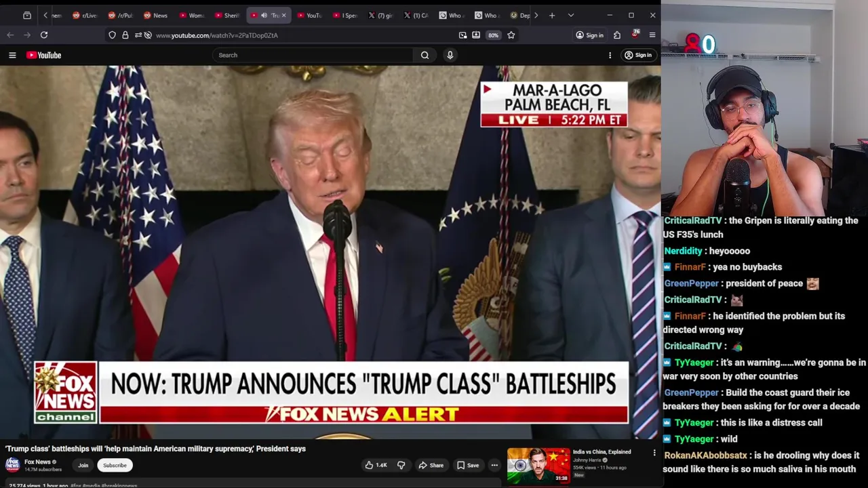
Task: Open India vs China video thumbnail
Action: pyautogui.click(x=538, y=466)
